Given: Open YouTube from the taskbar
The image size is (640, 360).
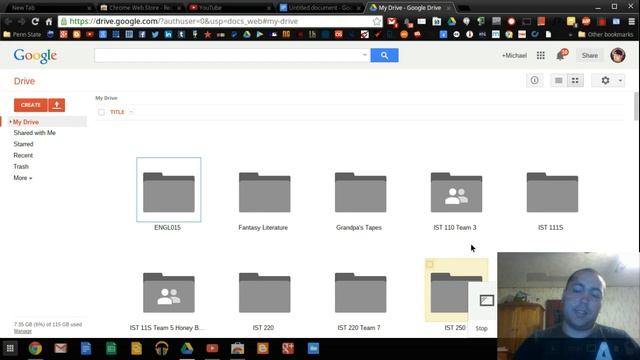Looking at the screenshot, I should 212,348.
